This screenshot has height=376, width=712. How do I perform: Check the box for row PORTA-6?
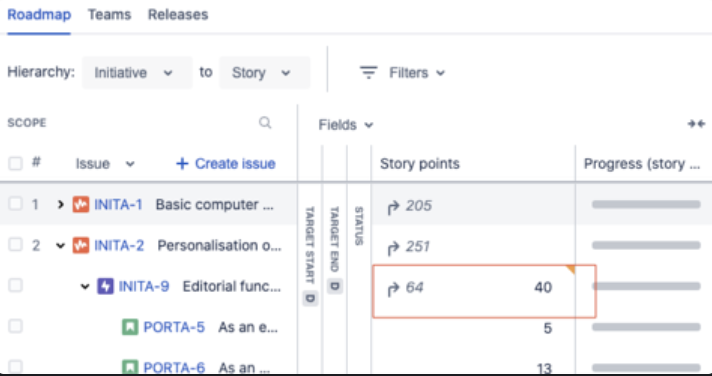[15, 366]
